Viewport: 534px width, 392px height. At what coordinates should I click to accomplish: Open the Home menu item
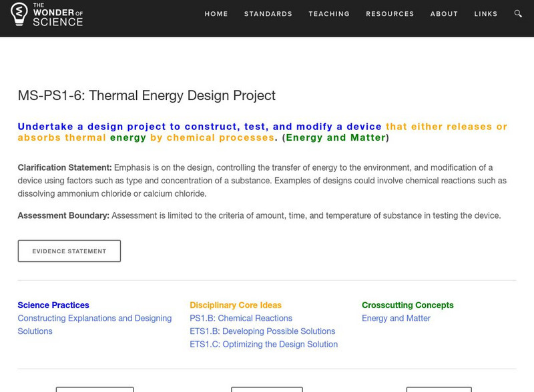pos(216,14)
